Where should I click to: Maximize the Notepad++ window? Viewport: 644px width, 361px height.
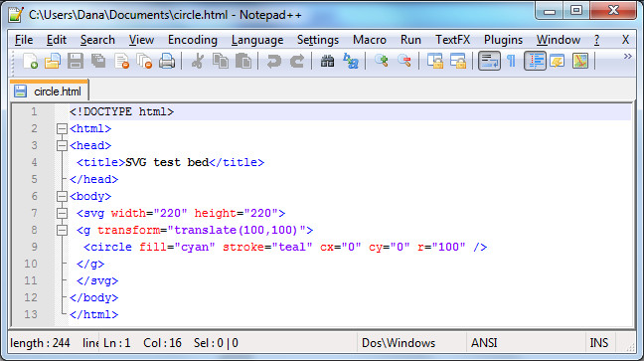[576, 10]
